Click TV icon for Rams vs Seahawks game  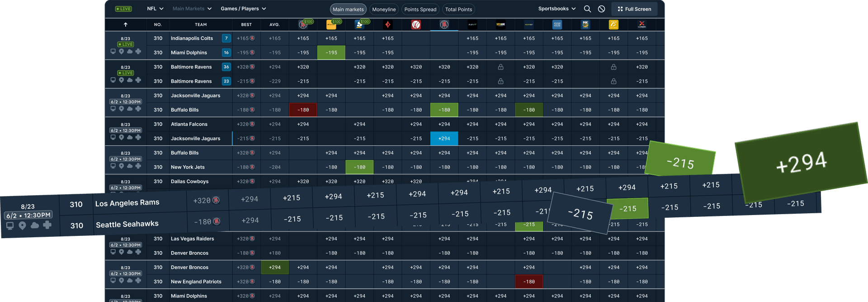(10, 225)
